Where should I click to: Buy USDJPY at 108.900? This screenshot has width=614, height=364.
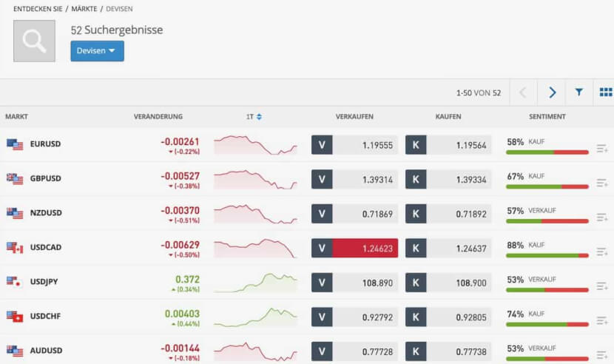[448, 283]
